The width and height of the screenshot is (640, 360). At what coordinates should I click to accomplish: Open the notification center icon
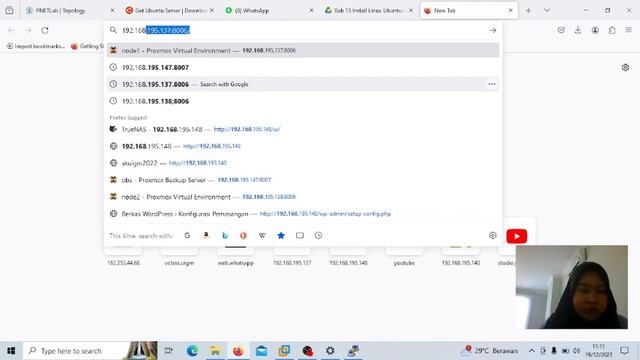pos(624,351)
